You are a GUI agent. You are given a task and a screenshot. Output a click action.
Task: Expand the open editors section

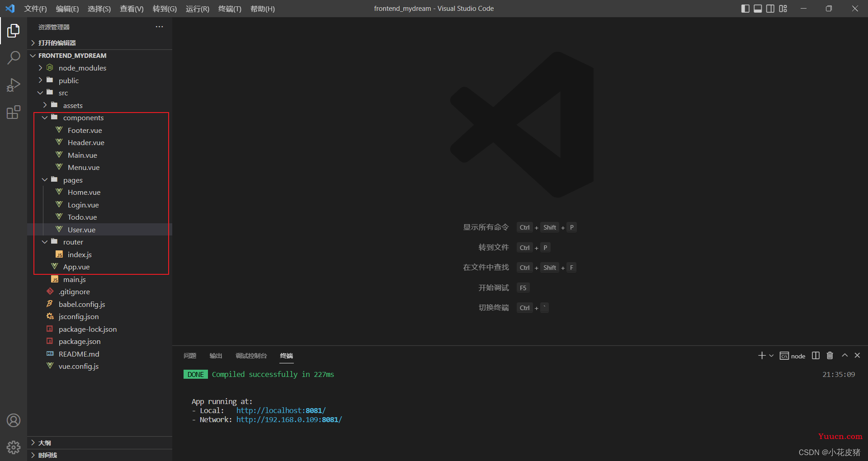(x=100, y=43)
